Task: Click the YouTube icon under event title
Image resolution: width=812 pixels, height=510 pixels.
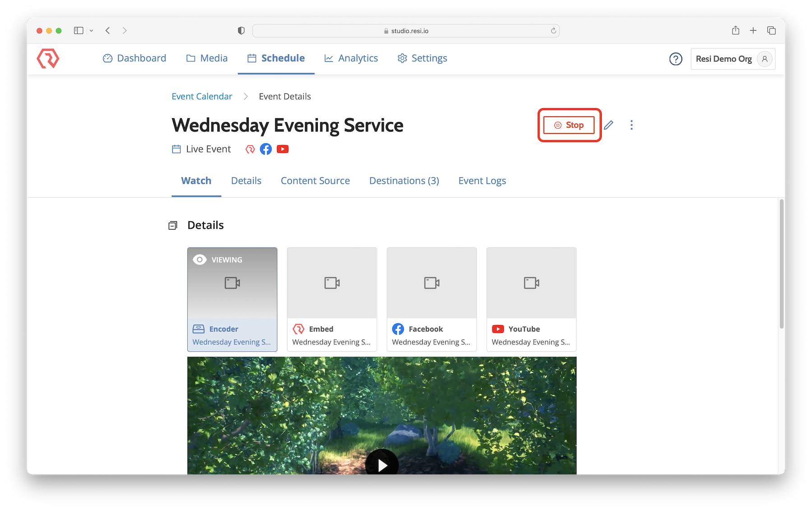Action: click(x=283, y=149)
